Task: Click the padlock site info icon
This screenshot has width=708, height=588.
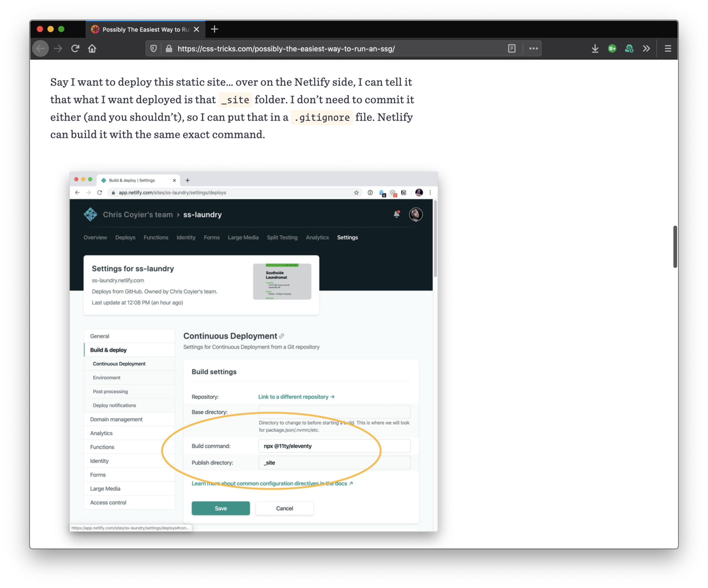Action: pyautogui.click(x=169, y=48)
